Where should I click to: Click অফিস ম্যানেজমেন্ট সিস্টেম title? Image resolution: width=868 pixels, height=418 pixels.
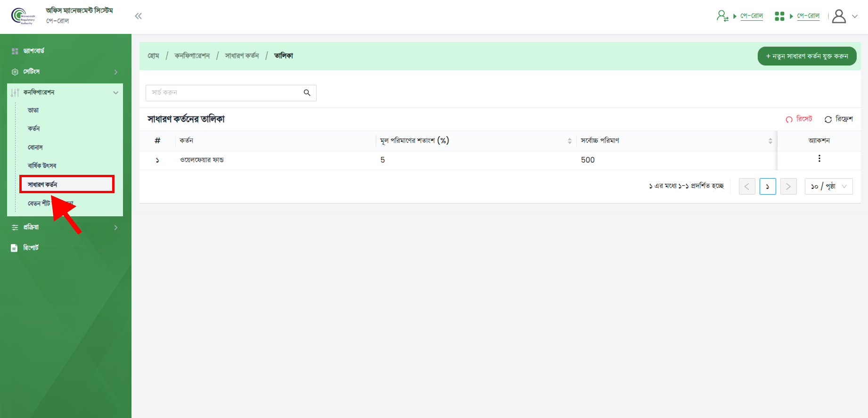click(x=79, y=10)
